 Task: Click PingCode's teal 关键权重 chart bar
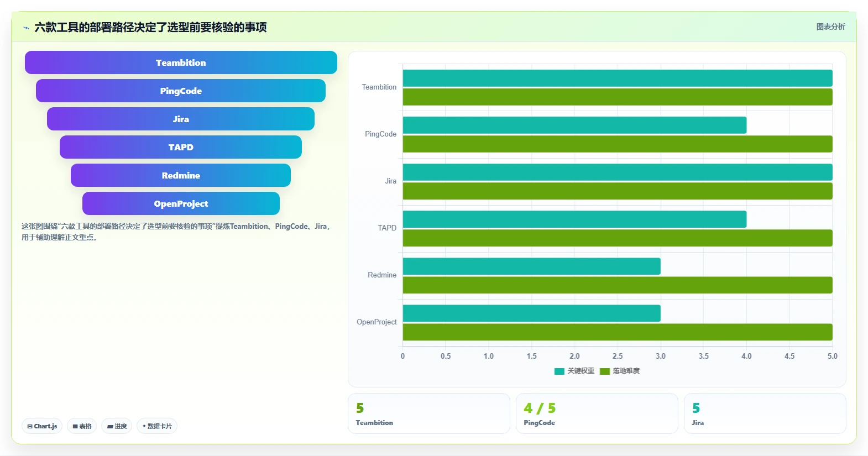tap(574, 125)
